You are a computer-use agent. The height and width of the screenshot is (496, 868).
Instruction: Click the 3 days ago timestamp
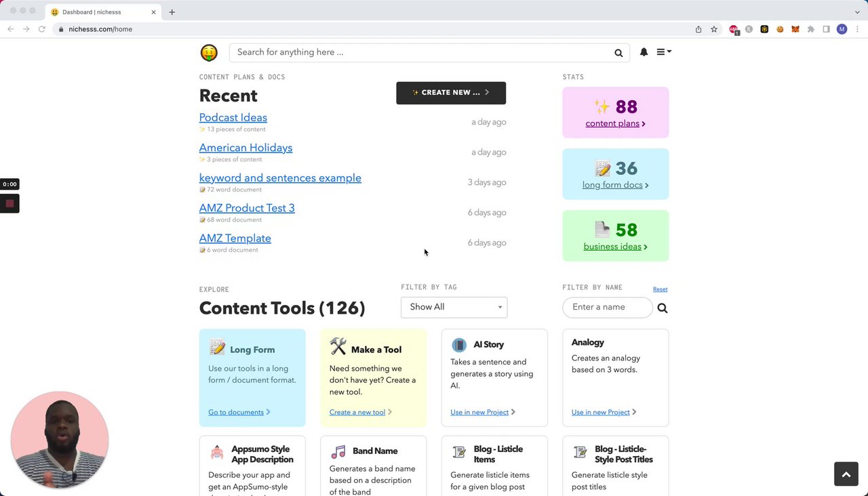pyautogui.click(x=487, y=182)
